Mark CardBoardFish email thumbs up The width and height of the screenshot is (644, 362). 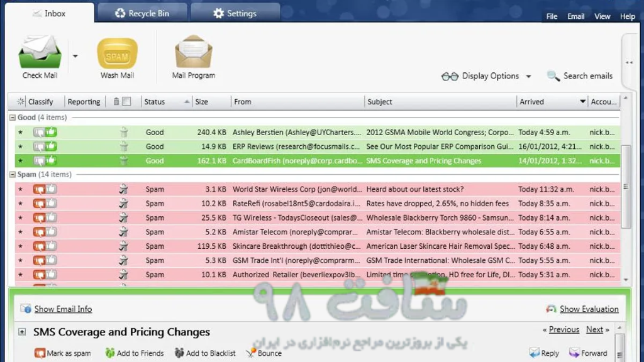[52, 160]
